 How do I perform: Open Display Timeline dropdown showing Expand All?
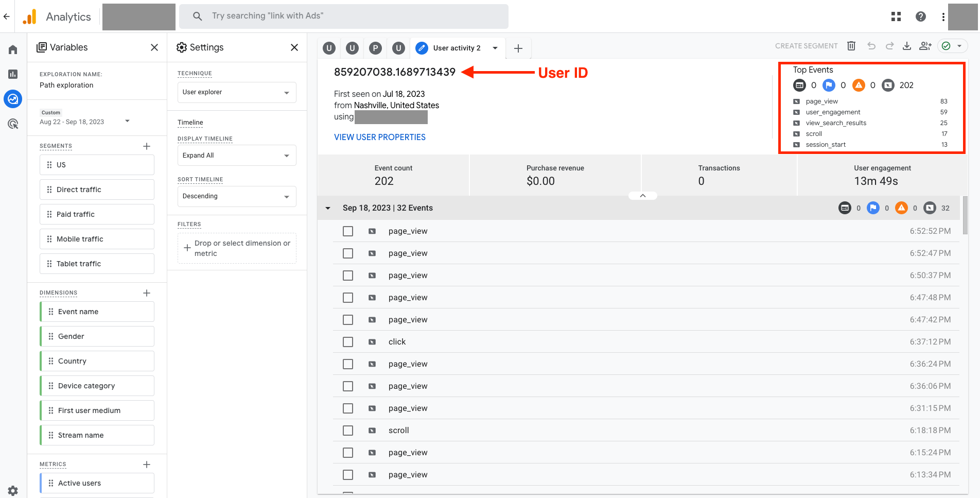pyautogui.click(x=237, y=155)
